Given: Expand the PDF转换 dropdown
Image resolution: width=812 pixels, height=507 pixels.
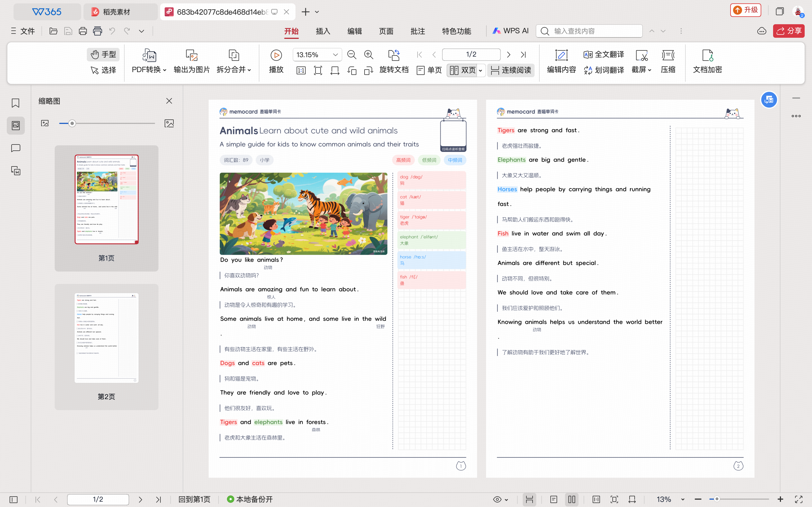Looking at the screenshot, I should coord(164,70).
